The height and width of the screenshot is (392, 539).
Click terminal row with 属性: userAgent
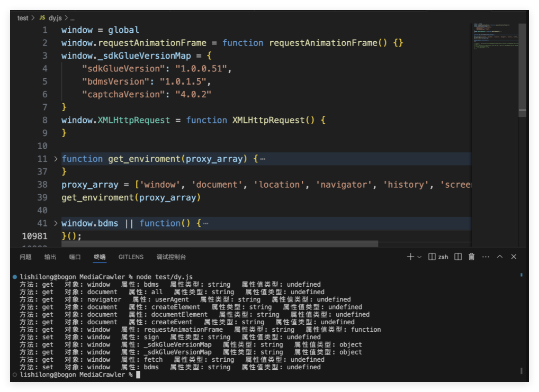[x=185, y=299]
